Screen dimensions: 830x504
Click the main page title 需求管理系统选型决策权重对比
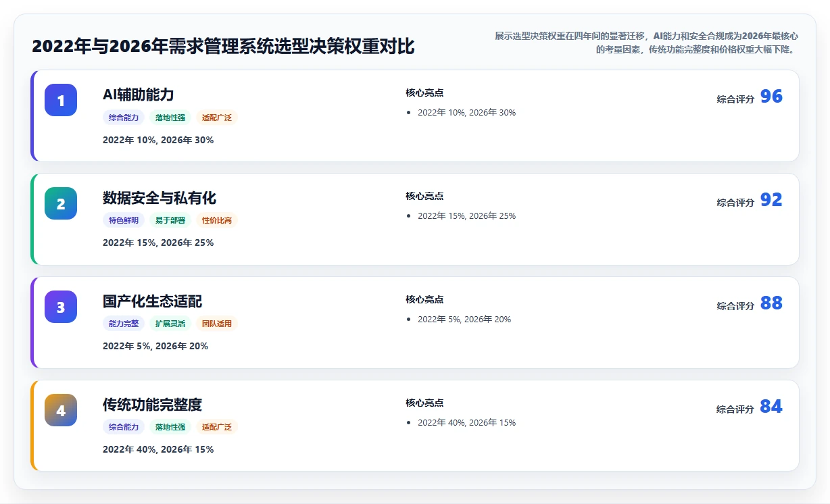tap(223, 47)
